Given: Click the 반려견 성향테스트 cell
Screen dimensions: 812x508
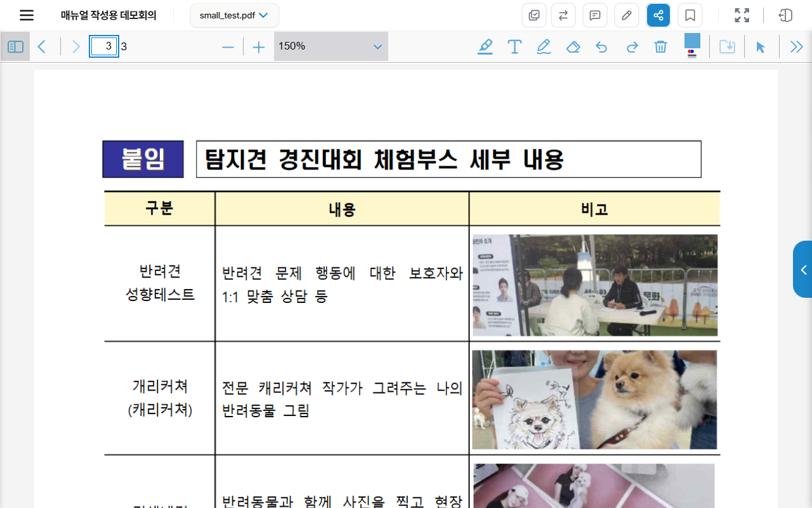Looking at the screenshot, I should pos(160,283).
